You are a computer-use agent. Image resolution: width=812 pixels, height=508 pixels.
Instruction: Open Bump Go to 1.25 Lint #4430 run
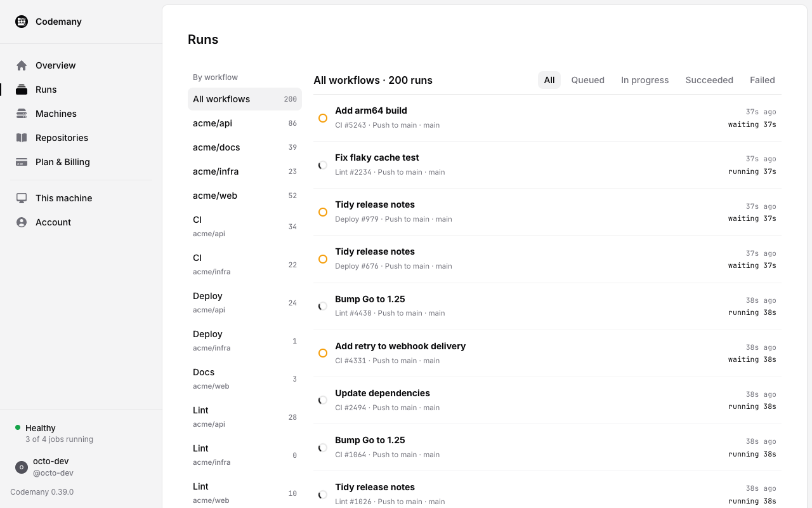547,306
